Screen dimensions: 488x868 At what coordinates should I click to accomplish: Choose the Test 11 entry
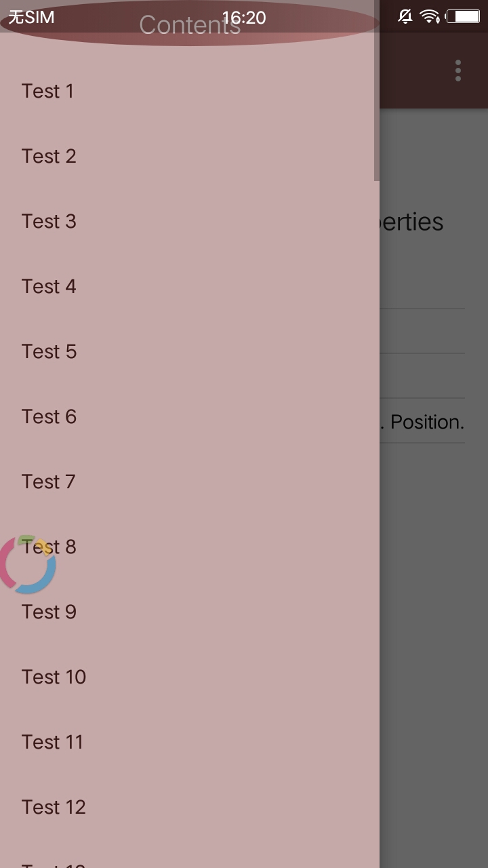pos(190,742)
